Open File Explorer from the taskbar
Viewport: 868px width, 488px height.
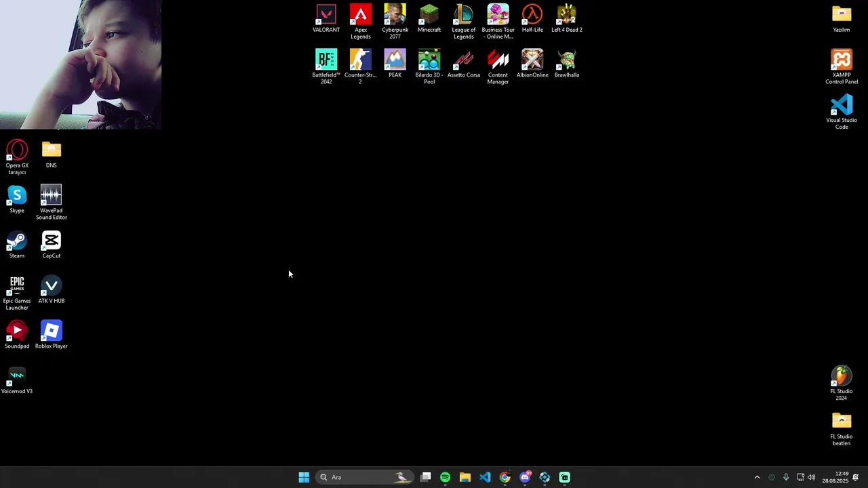tap(465, 477)
